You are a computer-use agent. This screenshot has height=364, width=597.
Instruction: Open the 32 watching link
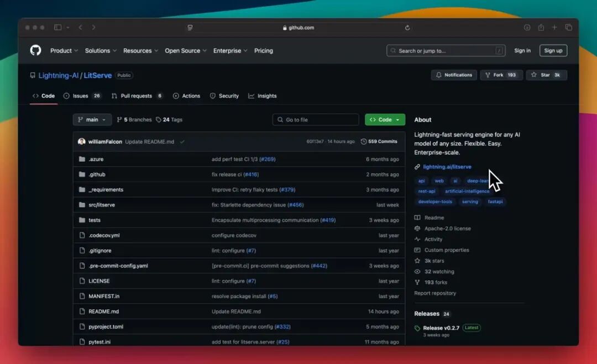tap(439, 272)
